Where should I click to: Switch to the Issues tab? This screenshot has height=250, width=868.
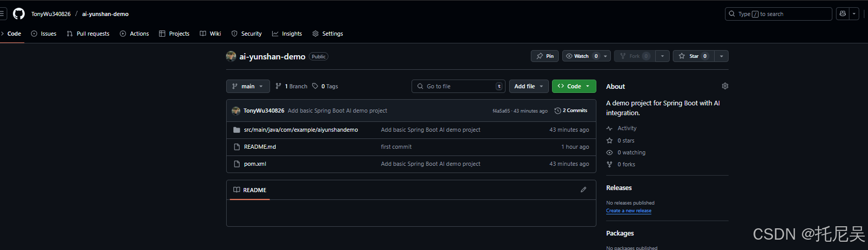click(x=44, y=34)
